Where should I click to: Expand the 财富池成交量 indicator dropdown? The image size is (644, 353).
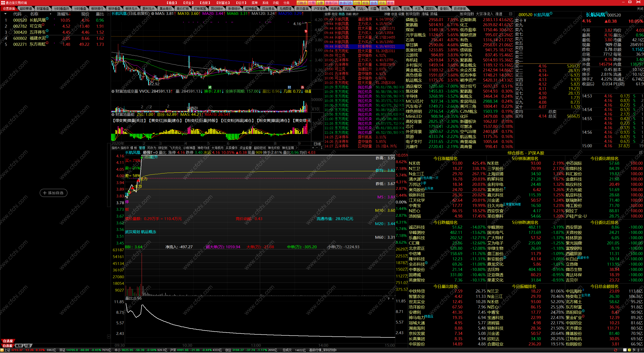pos(113,91)
